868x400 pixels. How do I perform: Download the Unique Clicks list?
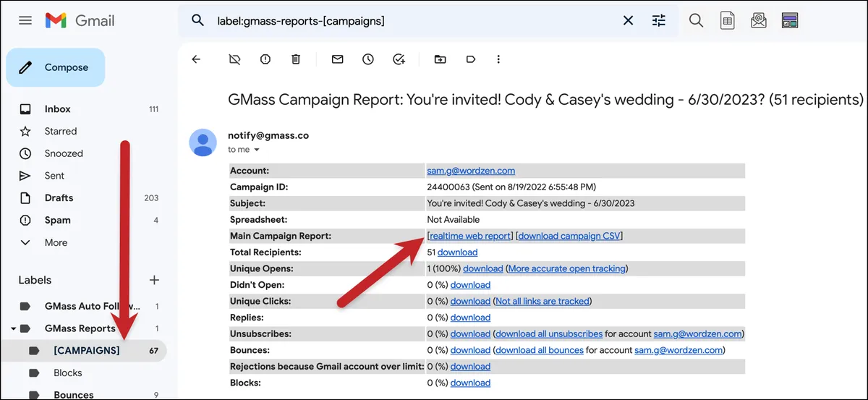pos(470,301)
